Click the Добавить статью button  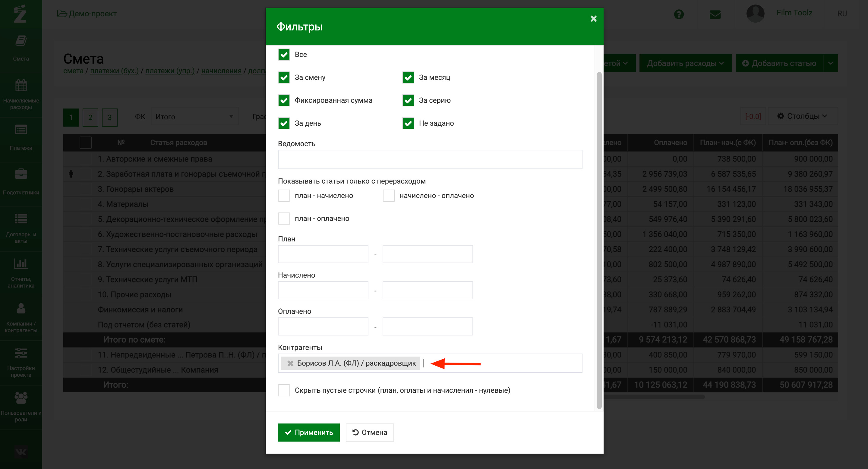pyautogui.click(x=779, y=63)
